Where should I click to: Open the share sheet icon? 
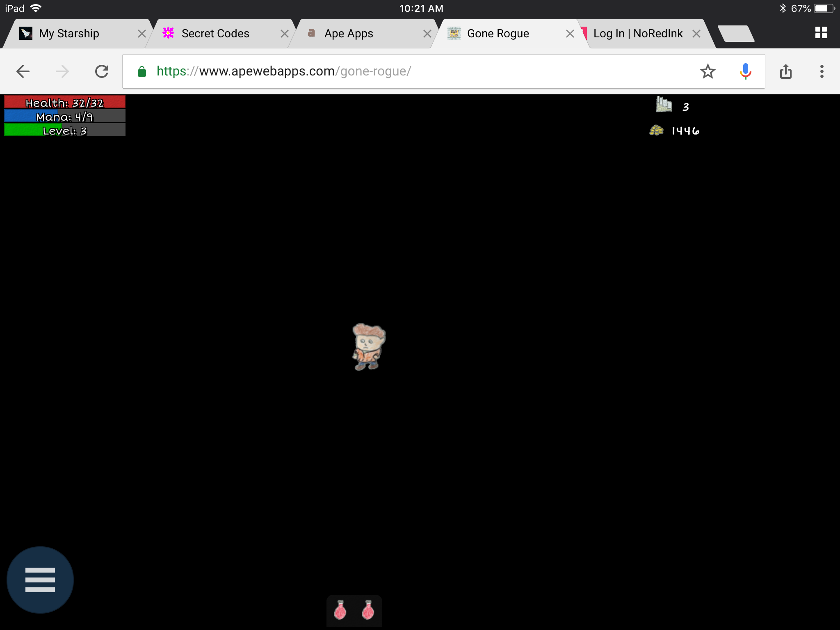click(x=785, y=71)
